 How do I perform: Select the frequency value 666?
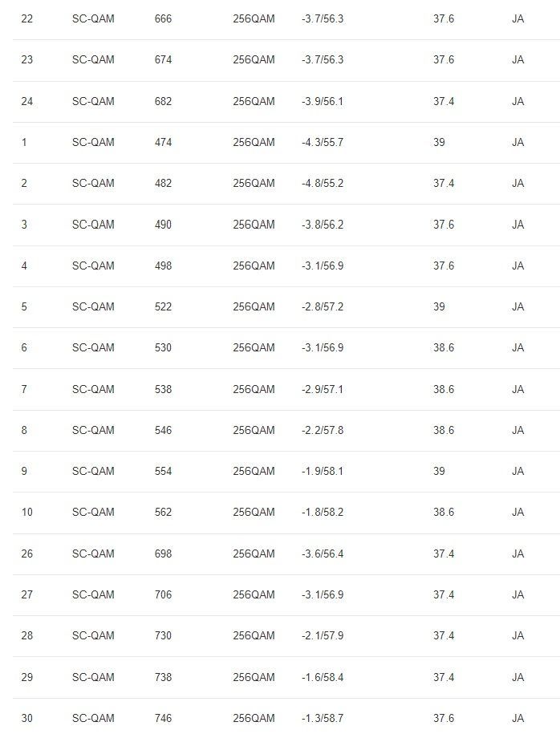pos(163,18)
